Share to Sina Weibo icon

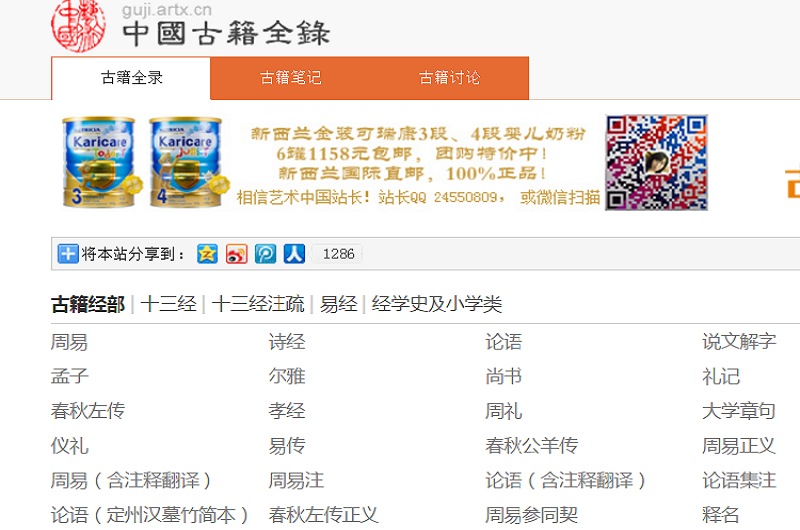click(x=236, y=254)
